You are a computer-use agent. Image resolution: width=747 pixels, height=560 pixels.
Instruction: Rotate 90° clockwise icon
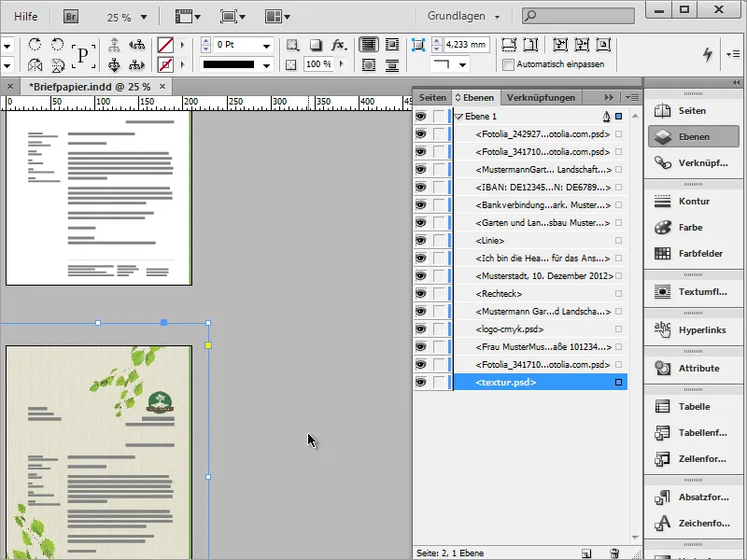pos(35,45)
